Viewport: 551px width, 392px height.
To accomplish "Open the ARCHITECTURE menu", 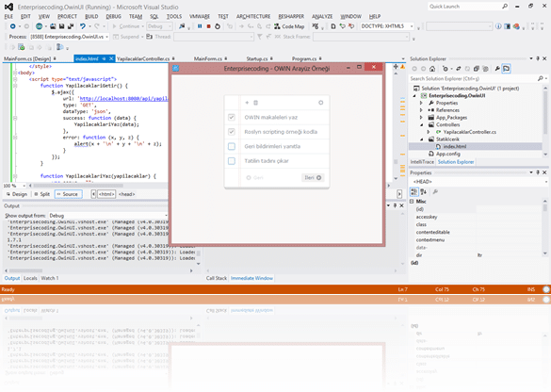I will 253,17.
